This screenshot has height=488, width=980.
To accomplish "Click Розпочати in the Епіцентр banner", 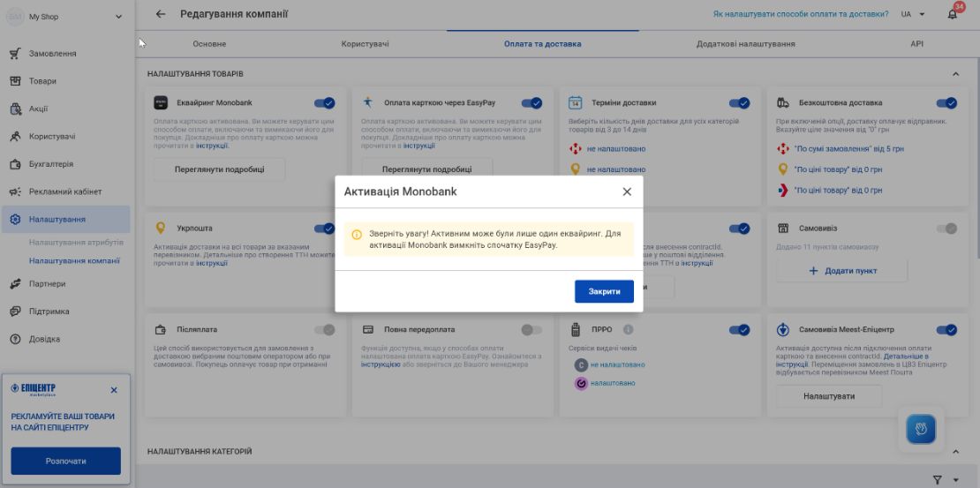I will pos(65,462).
